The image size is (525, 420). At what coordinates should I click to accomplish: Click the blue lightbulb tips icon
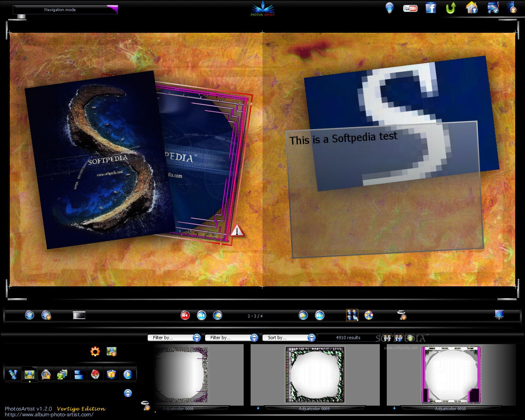pos(389,8)
